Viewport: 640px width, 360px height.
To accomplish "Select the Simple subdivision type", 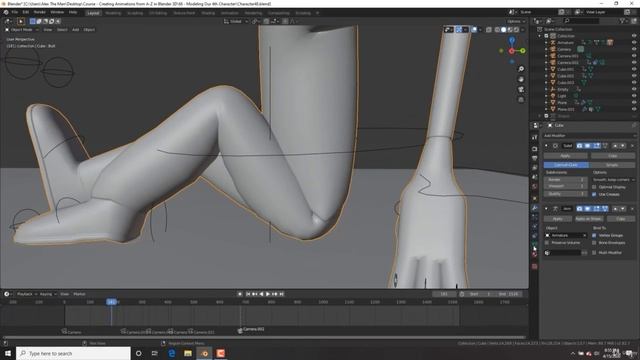I will tap(612, 165).
